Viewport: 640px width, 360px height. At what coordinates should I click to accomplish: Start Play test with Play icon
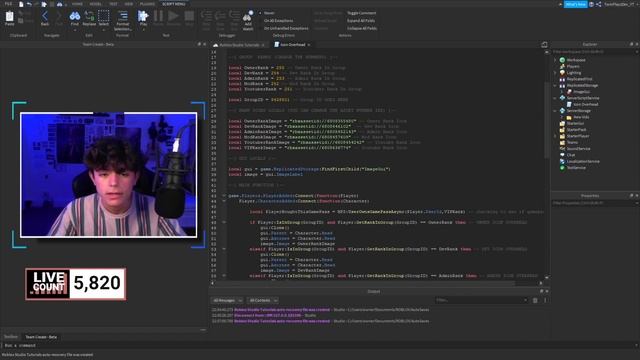pyautogui.click(x=143, y=16)
